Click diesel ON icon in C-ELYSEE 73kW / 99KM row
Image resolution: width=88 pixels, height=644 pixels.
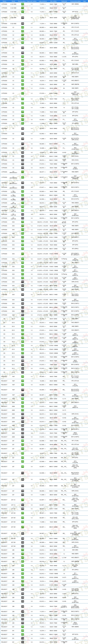(x=23, y=23)
